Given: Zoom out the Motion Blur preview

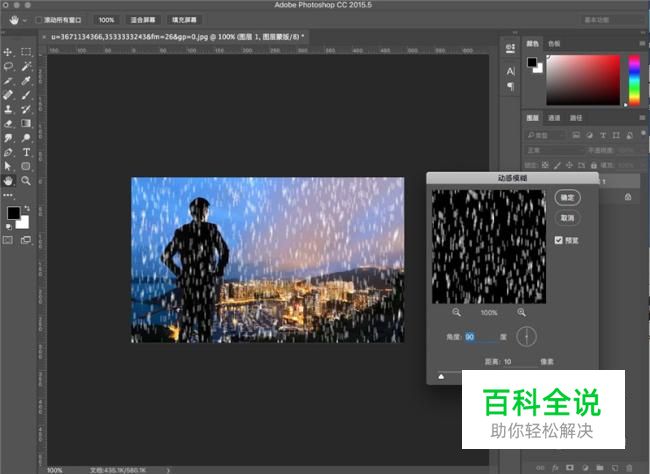Looking at the screenshot, I should 456,312.
